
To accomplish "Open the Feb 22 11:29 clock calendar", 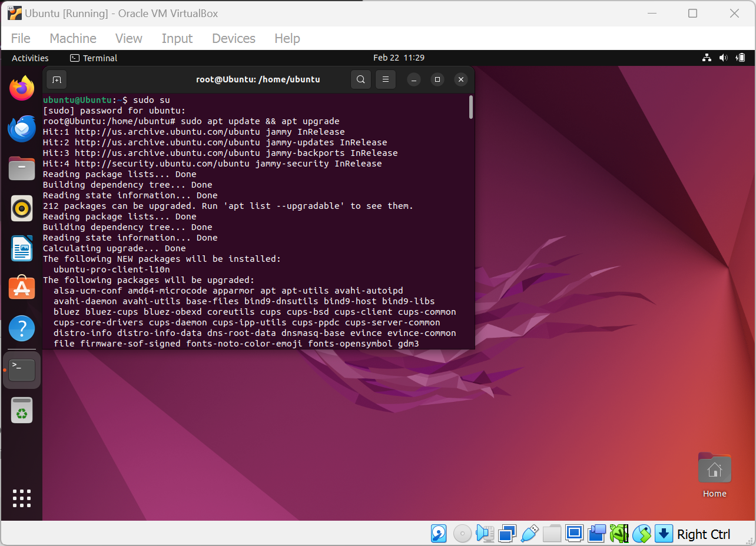I will pyautogui.click(x=399, y=58).
